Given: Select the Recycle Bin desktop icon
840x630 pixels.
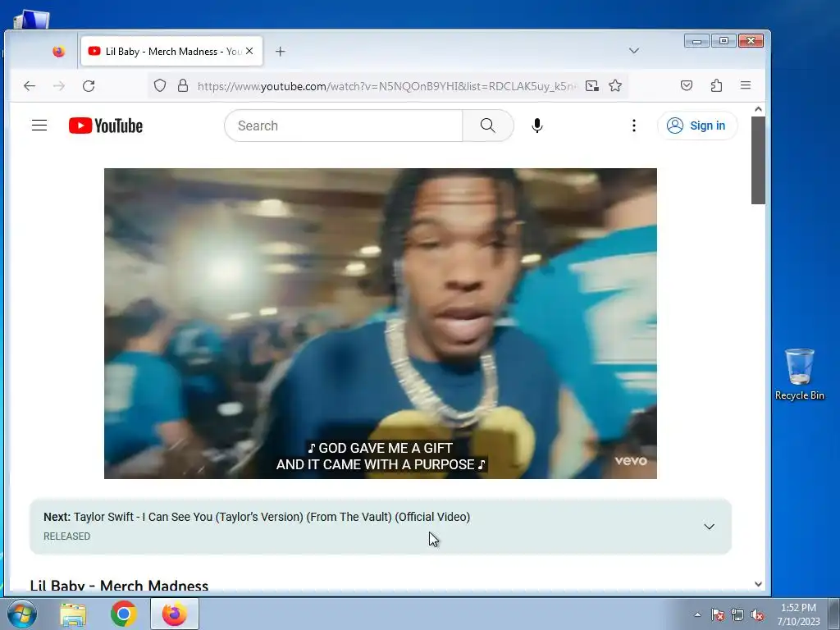Looking at the screenshot, I should 799,374.
